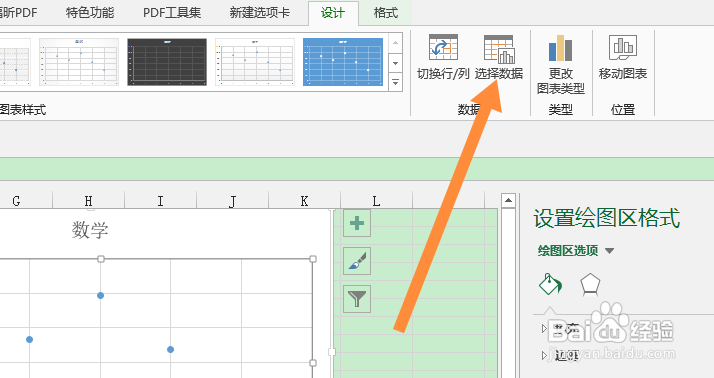
Task: Select column H header
Action: coord(88,201)
